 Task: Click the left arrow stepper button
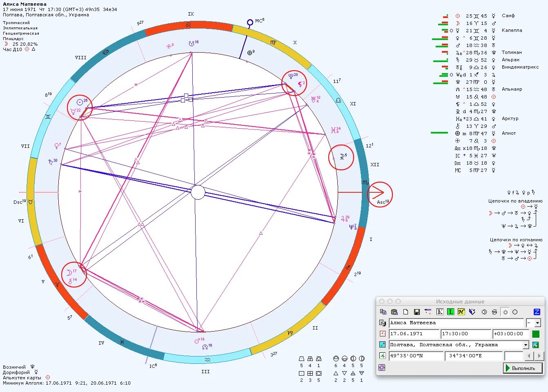pos(529,356)
